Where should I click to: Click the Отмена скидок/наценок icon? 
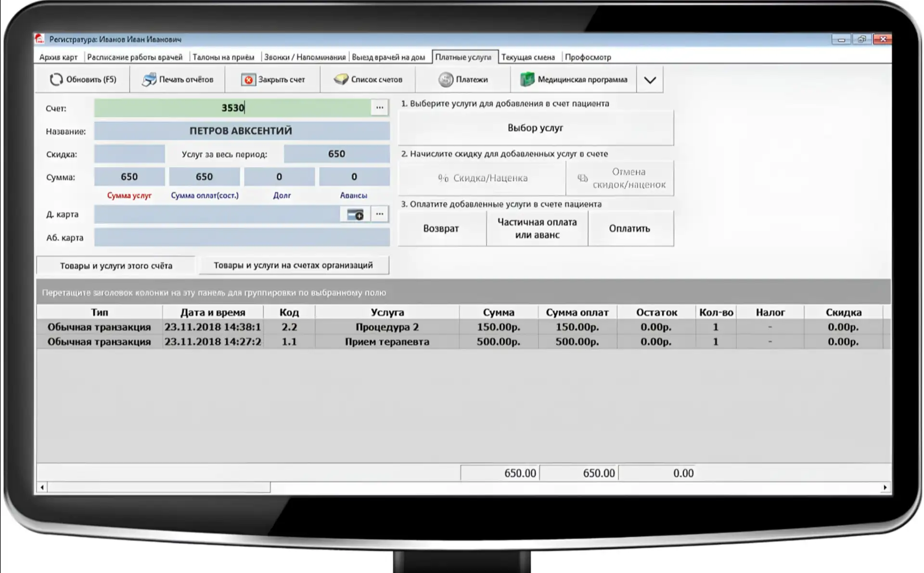click(x=582, y=178)
